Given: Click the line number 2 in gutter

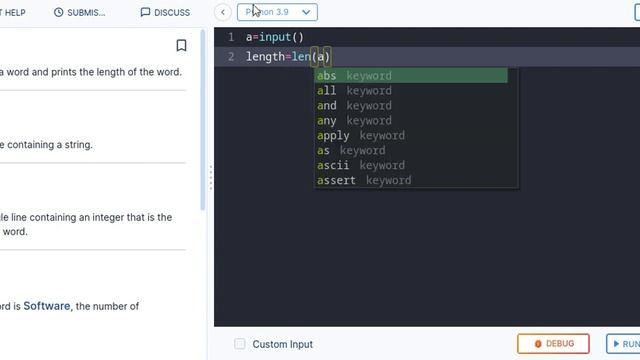Looking at the screenshot, I should (x=231, y=57).
